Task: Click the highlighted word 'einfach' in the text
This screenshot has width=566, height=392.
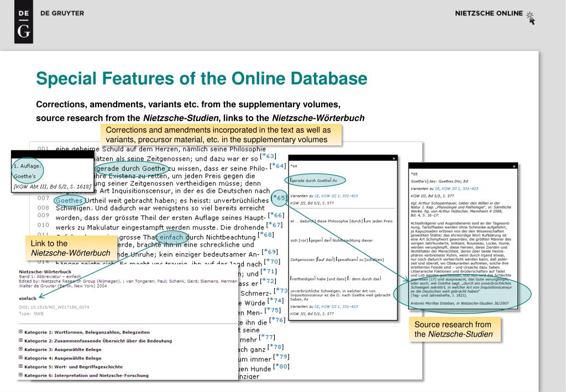Action: 171,237
